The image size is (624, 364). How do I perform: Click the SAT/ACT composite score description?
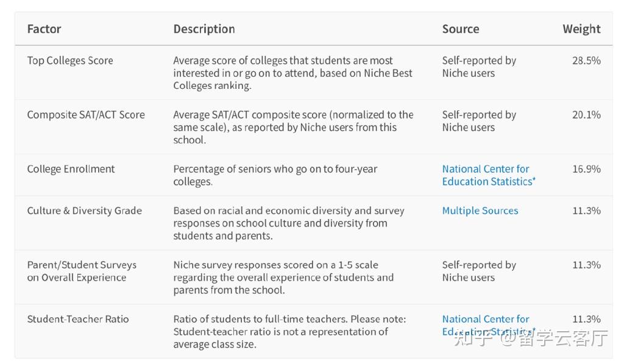pos(292,127)
